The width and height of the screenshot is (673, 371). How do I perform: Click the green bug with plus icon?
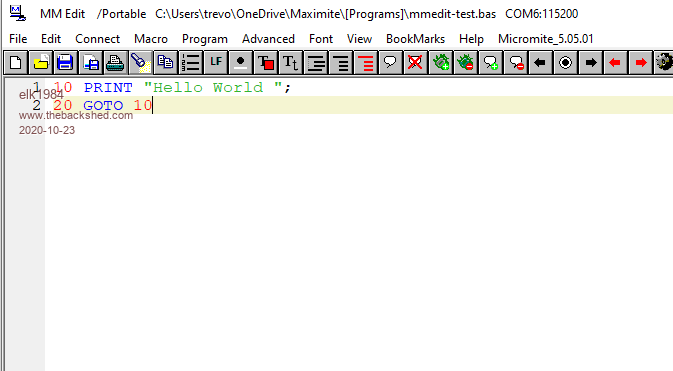tap(440, 63)
